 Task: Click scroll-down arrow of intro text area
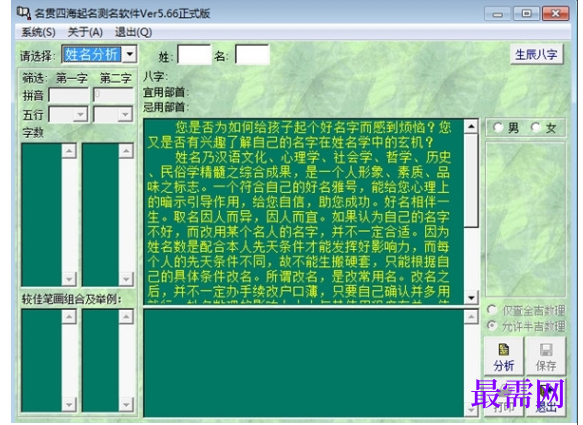471,297
